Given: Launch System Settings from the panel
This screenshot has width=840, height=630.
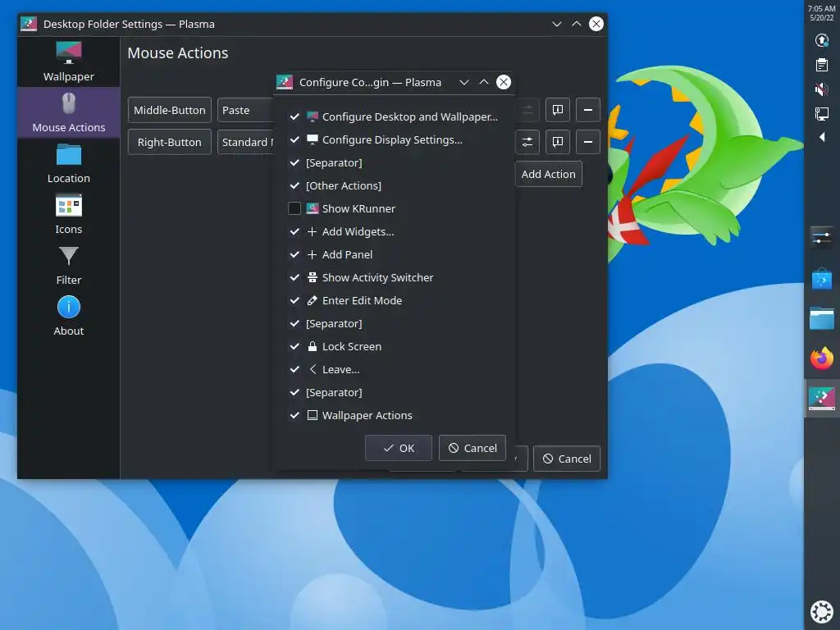Looking at the screenshot, I should click(822, 236).
